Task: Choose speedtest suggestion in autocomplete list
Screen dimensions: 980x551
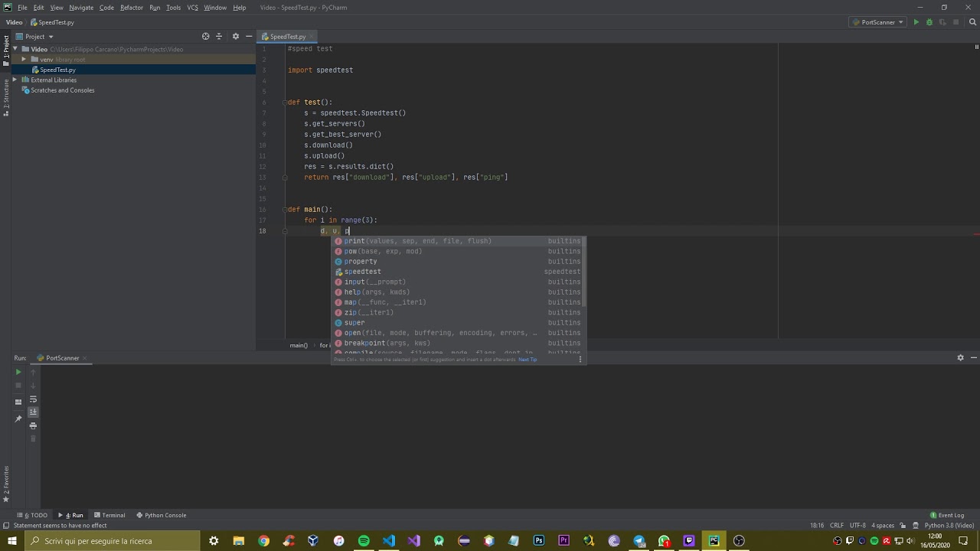Action: point(458,272)
